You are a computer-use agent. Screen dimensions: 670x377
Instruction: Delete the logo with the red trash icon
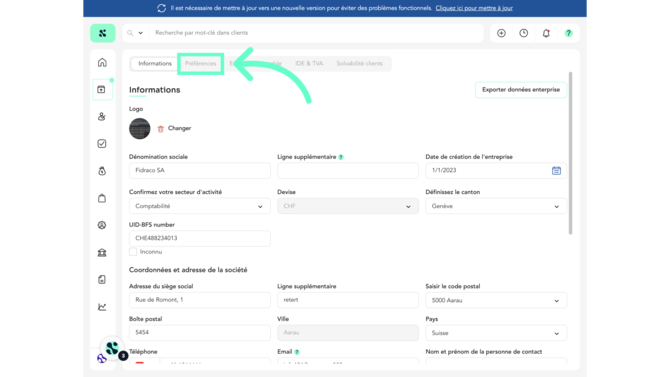[161, 129]
